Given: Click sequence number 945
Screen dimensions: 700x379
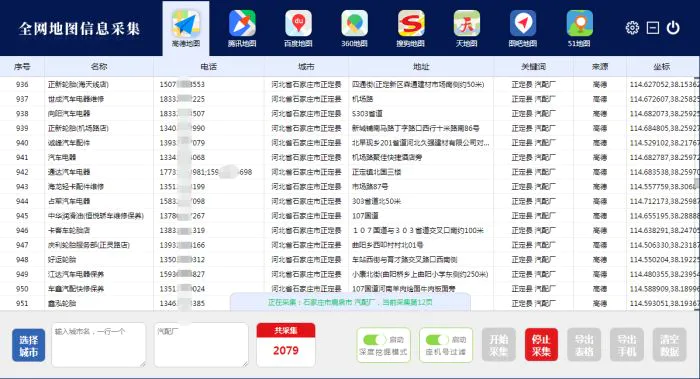Looking at the screenshot, I should 22,216.
